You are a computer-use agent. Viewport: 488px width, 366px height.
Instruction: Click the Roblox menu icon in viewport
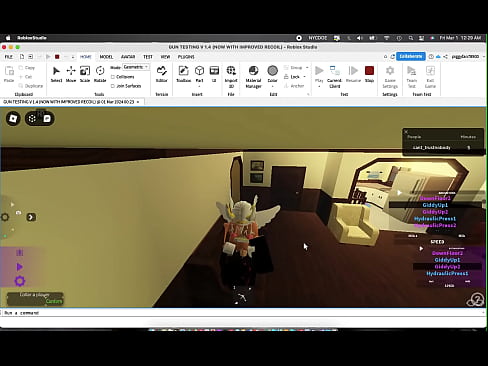pyautogui.click(x=13, y=118)
